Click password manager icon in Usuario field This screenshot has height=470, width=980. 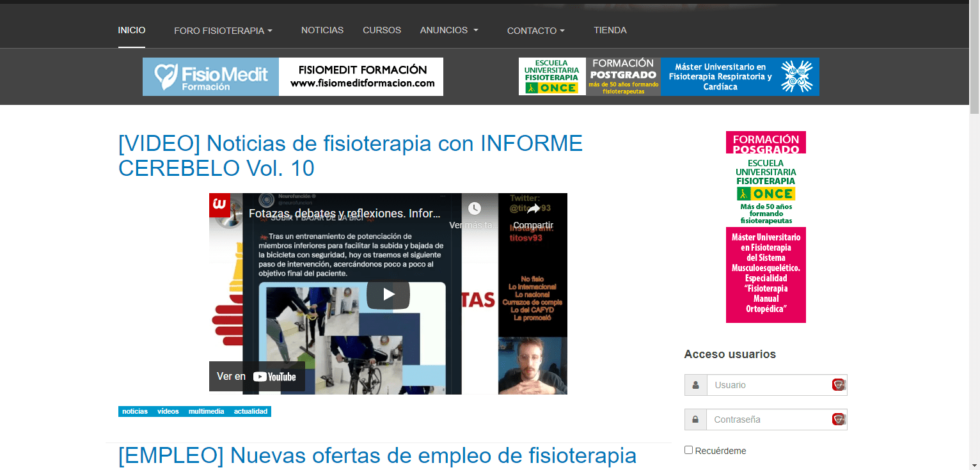coord(839,385)
